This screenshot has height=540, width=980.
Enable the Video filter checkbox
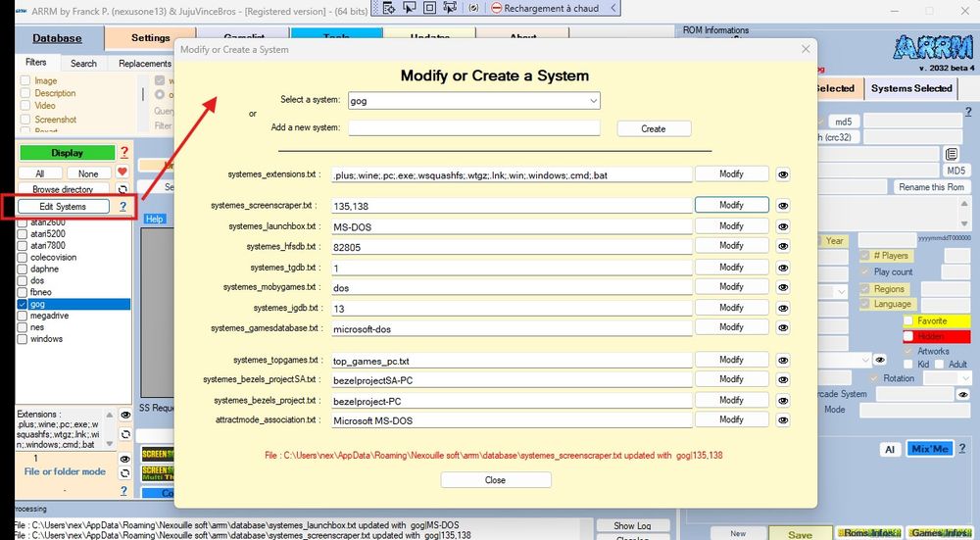25,106
